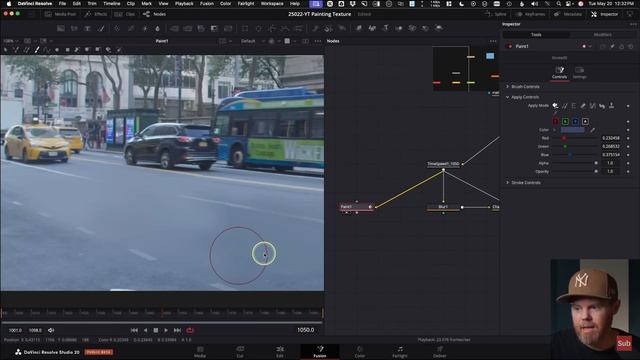Toggle Paint1 enable switch in Inspector header
Screen dimensions: 640x360
[509, 47]
